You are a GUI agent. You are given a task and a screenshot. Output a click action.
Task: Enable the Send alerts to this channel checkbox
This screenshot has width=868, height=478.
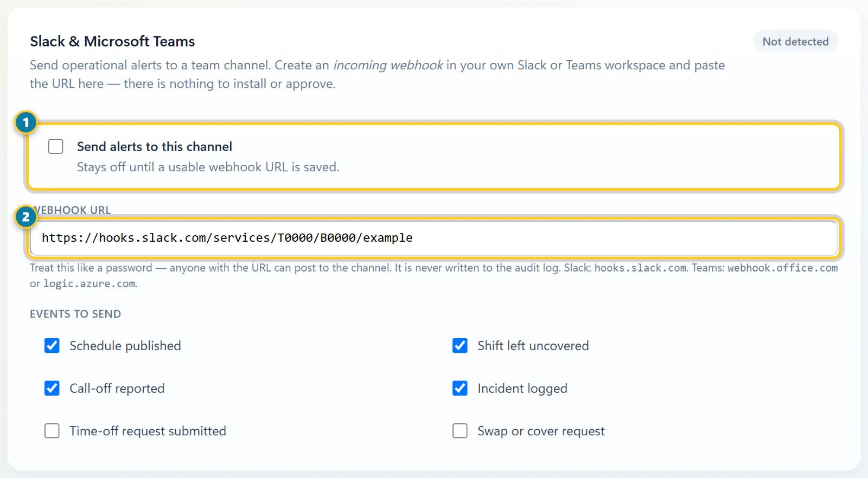click(56, 146)
